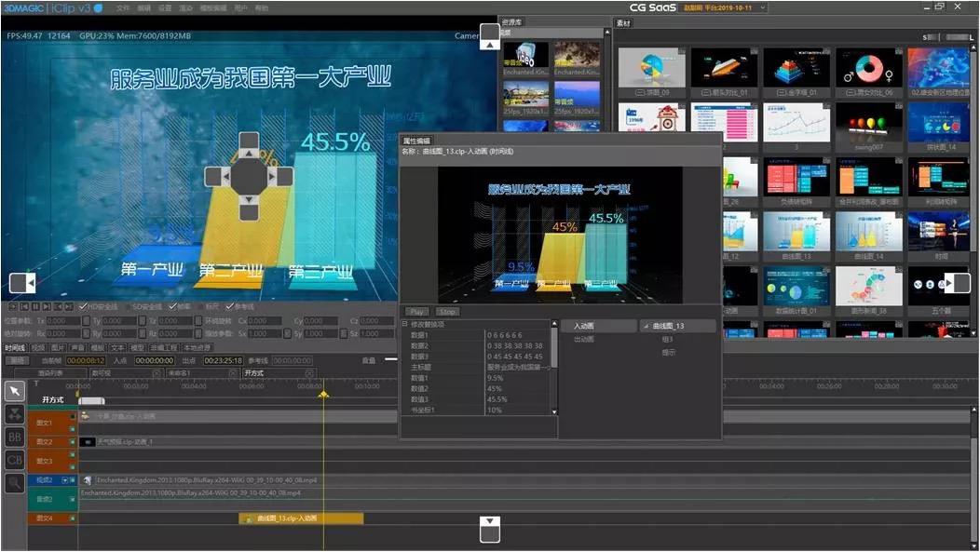Select the CB tool in timeline toolbox
Screen dimensions: 980x552
pos(14,460)
